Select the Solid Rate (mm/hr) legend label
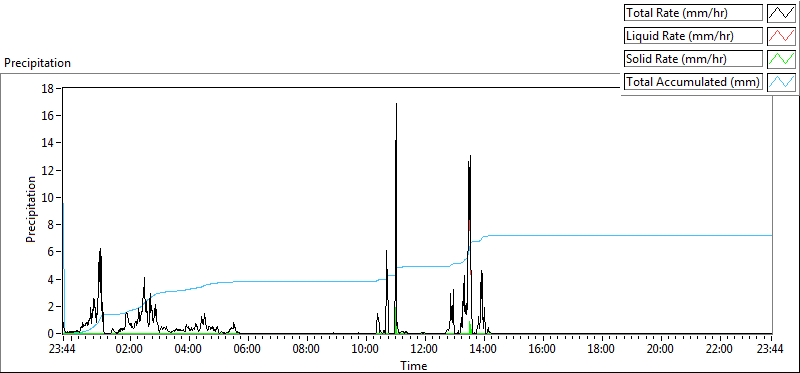The image size is (800, 373). pos(693,59)
